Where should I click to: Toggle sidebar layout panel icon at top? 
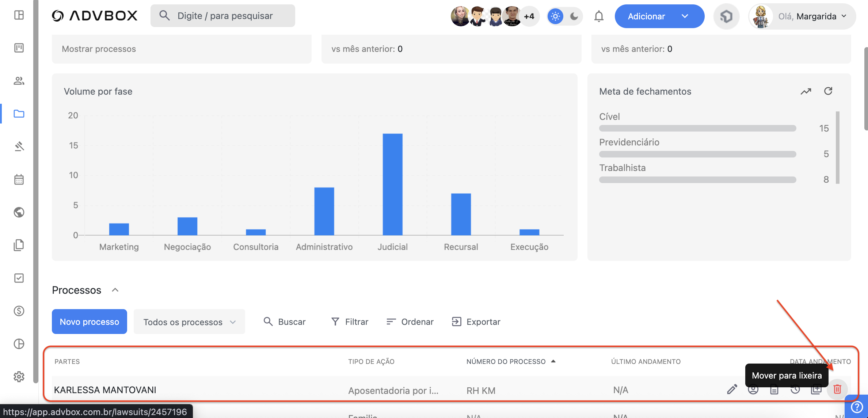[x=19, y=15]
